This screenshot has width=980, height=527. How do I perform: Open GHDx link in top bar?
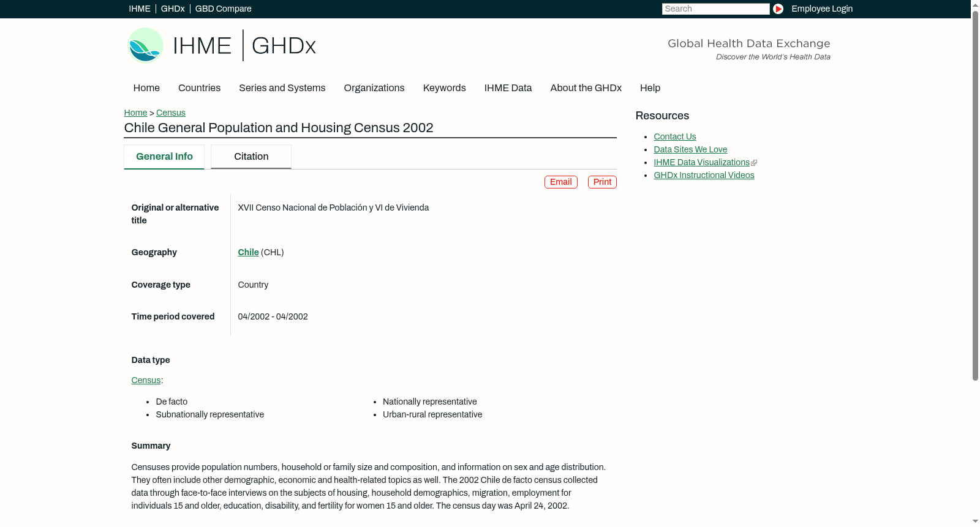coord(173,9)
